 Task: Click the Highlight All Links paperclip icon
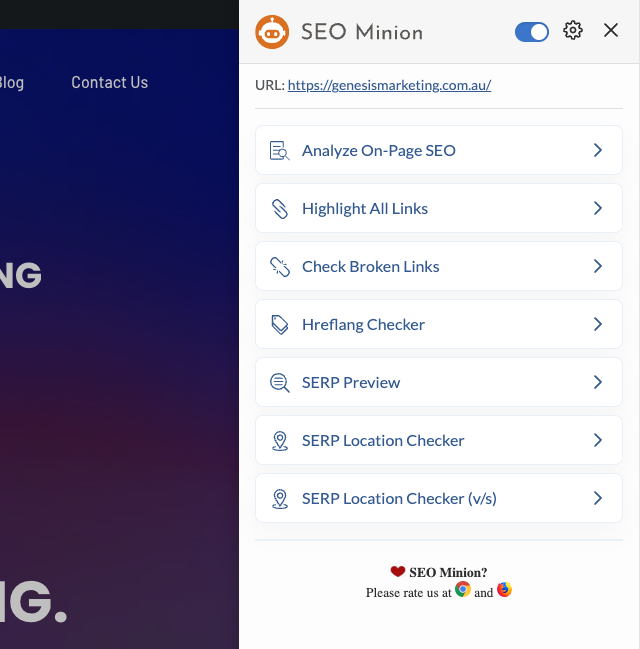click(279, 209)
